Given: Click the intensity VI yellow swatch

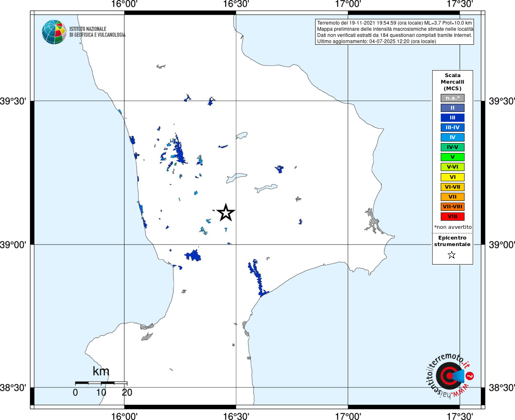Looking at the screenshot, I should (453, 177).
